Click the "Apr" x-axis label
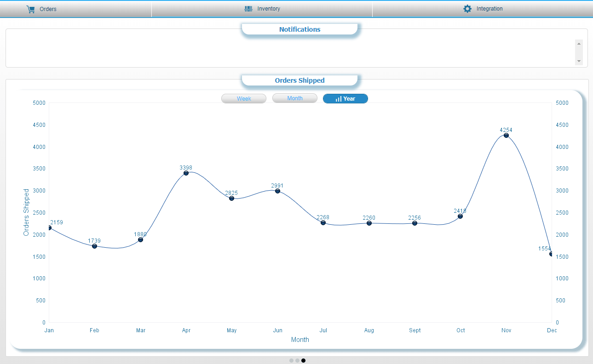 pyautogui.click(x=186, y=330)
